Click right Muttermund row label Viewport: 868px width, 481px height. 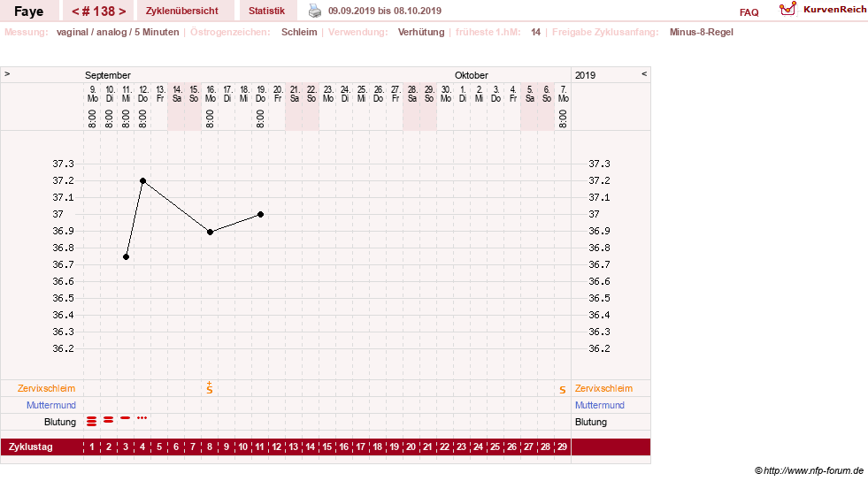coord(600,405)
